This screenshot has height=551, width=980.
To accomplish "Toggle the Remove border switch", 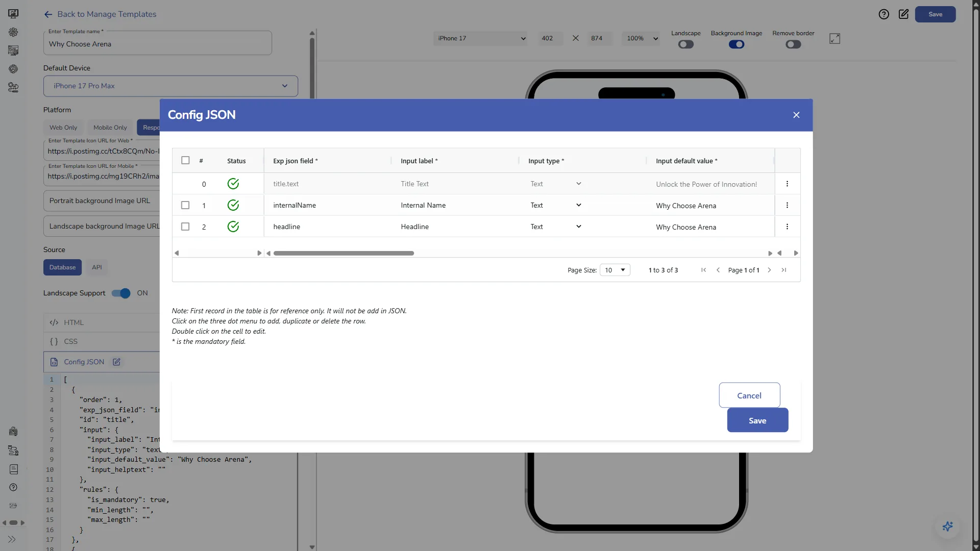I will [x=793, y=44].
